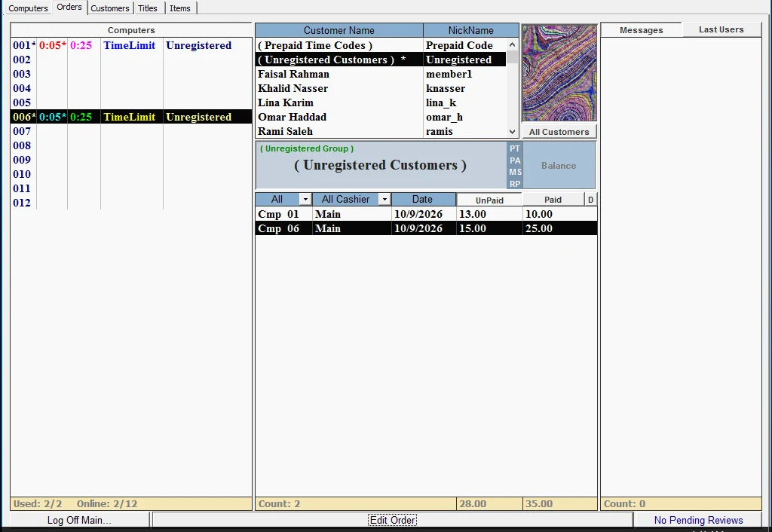Toggle the PA indicator
The image size is (772, 532).
click(x=514, y=161)
